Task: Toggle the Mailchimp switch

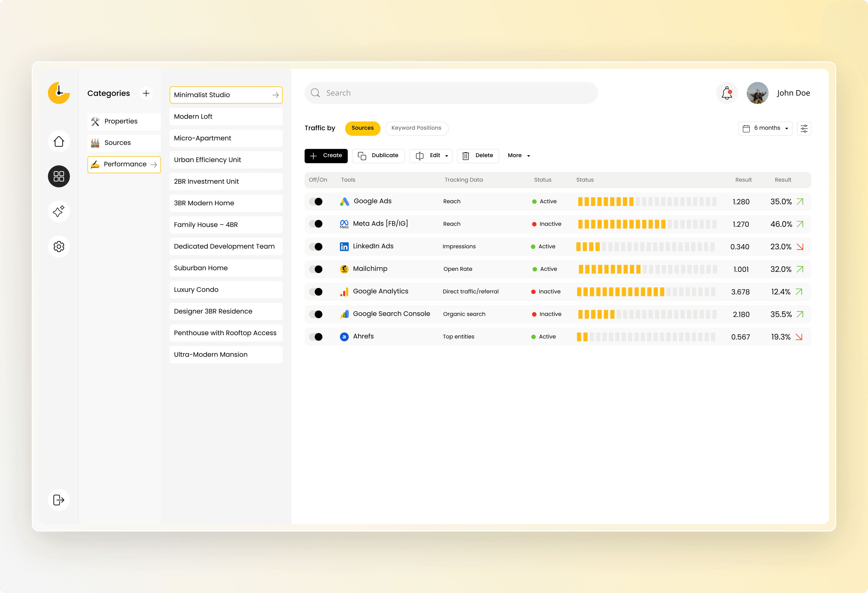Action: tap(316, 269)
